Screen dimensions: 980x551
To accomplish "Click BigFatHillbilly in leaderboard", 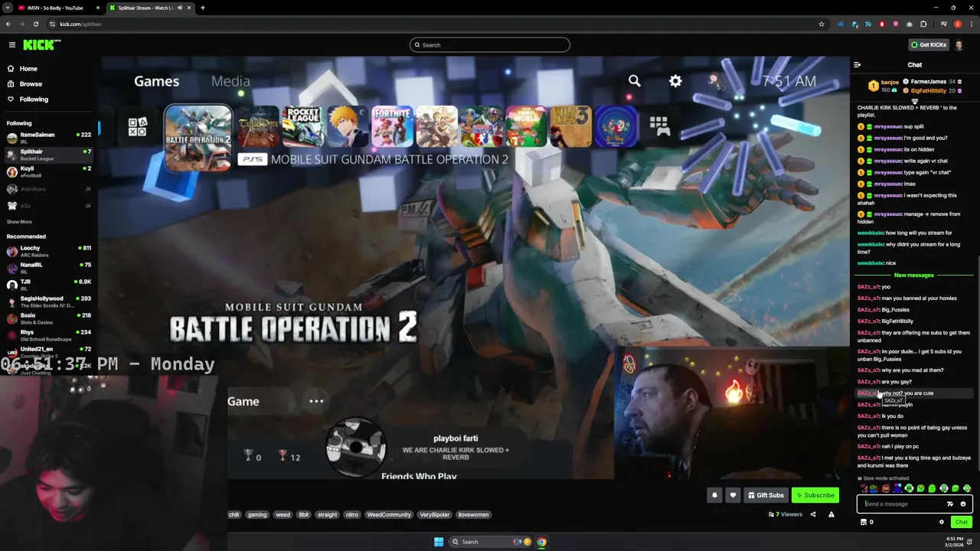I will (929, 91).
